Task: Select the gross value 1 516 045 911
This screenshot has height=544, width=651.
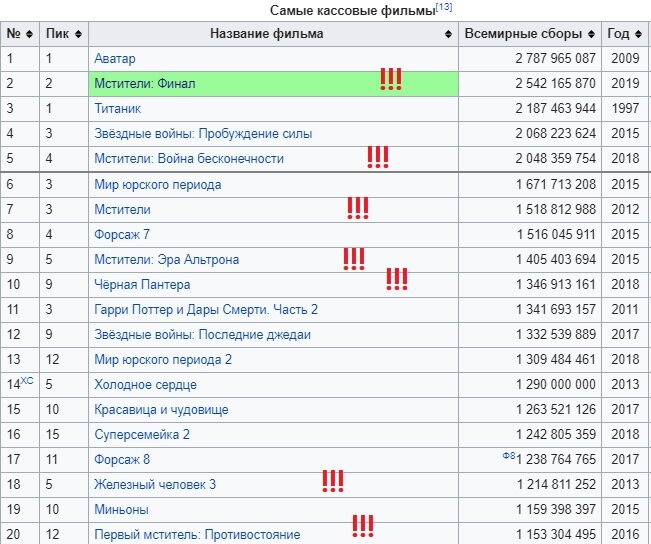Action: point(556,235)
